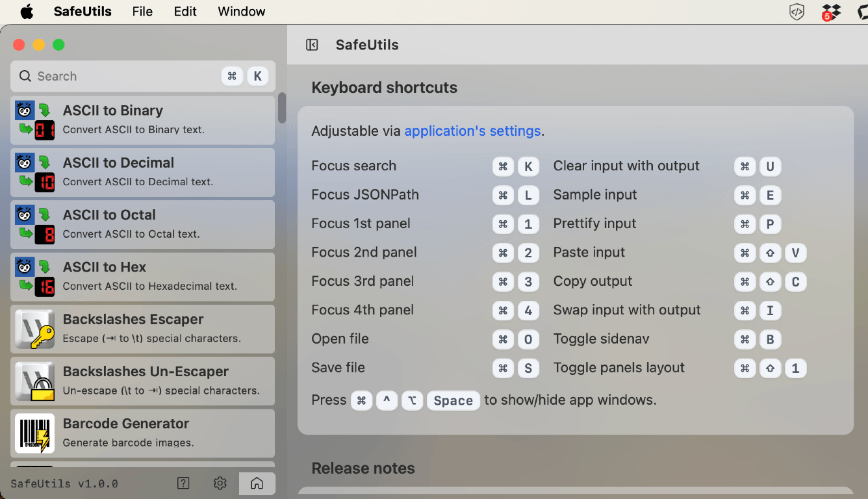Screen dimensions: 868x499
Task: Click the C key badge for Copy output
Action: click(795, 282)
